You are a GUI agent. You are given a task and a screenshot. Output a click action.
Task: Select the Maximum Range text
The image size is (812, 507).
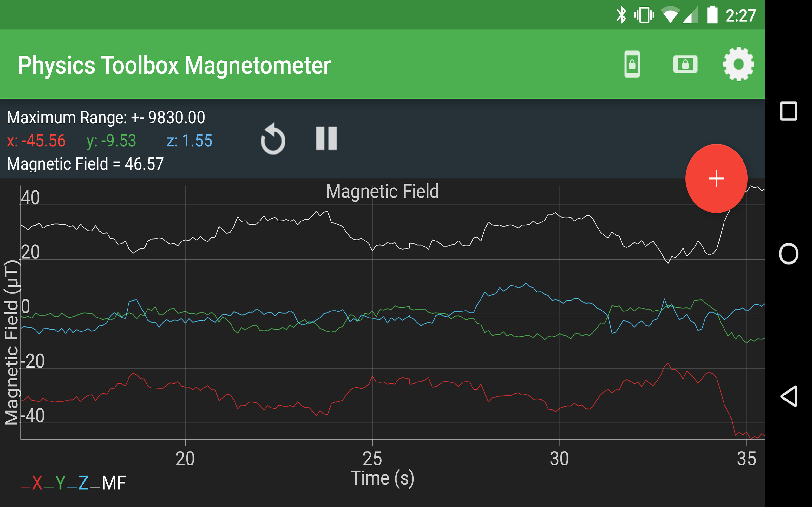(x=106, y=117)
